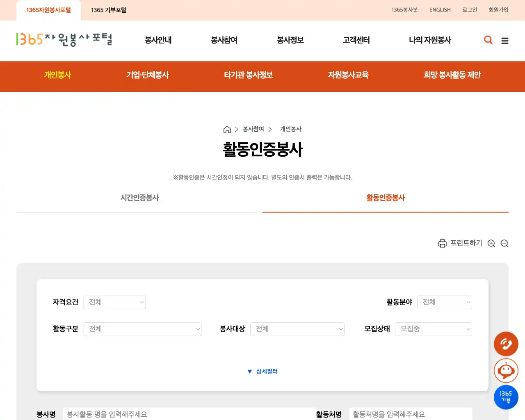Open the 고객센터 menu

coord(356,40)
